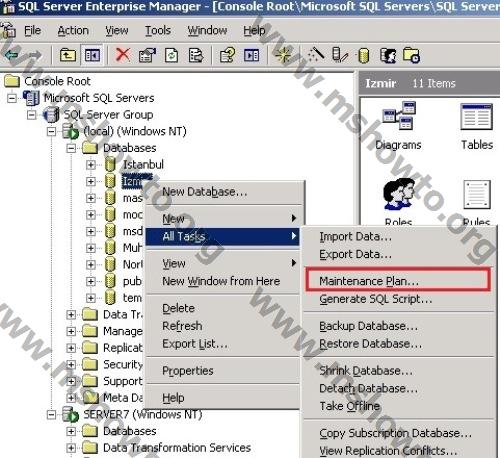Image resolution: width=500 pixels, height=458 pixels.
Task: Open the Tools menu in menu bar
Action: click(x=158, y=31)
